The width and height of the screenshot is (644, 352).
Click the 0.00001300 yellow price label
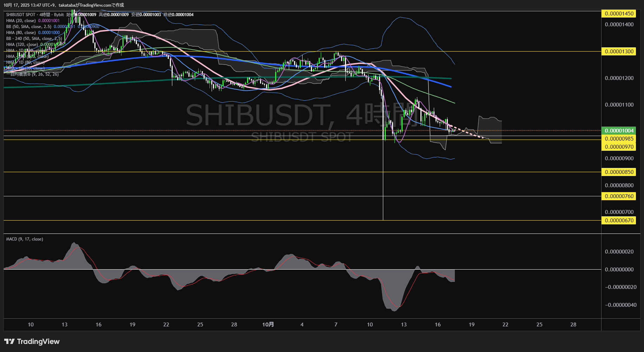tap(619, 52)
